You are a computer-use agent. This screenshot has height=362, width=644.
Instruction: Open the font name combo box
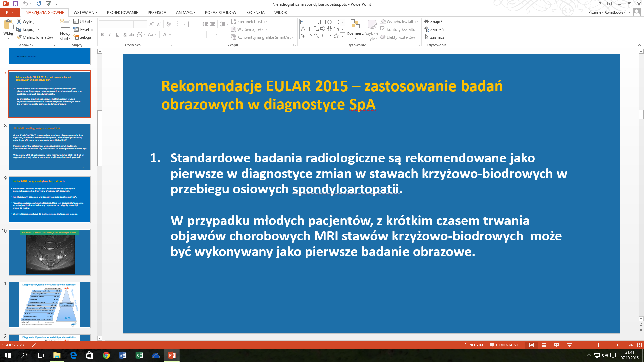pos(116,24)
